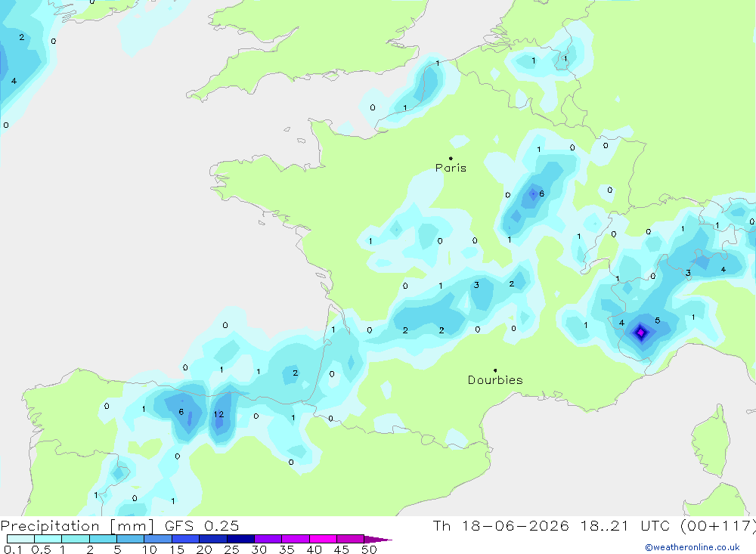This screenshot has height=554, width=756.
Task: Click the 35–40 mm purple legend swatch
Action: tap(295, 539)
